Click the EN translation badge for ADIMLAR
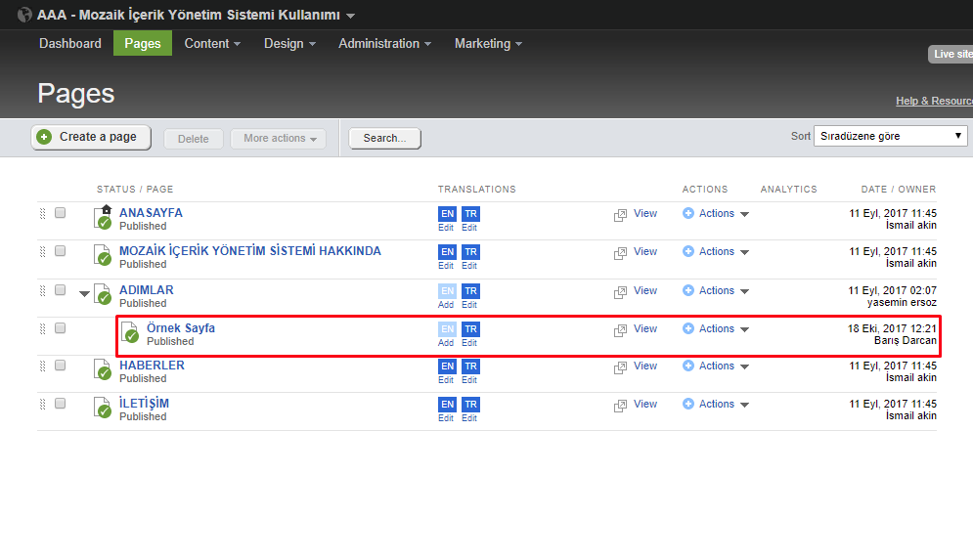 click(448, 291)
